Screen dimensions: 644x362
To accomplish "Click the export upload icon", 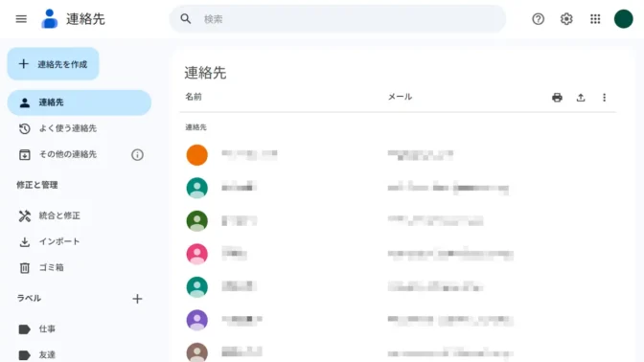I will tap(581, 98).
